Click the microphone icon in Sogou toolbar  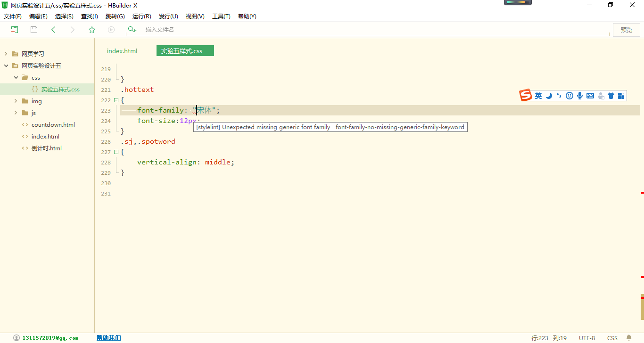click(x=580, y=96)
